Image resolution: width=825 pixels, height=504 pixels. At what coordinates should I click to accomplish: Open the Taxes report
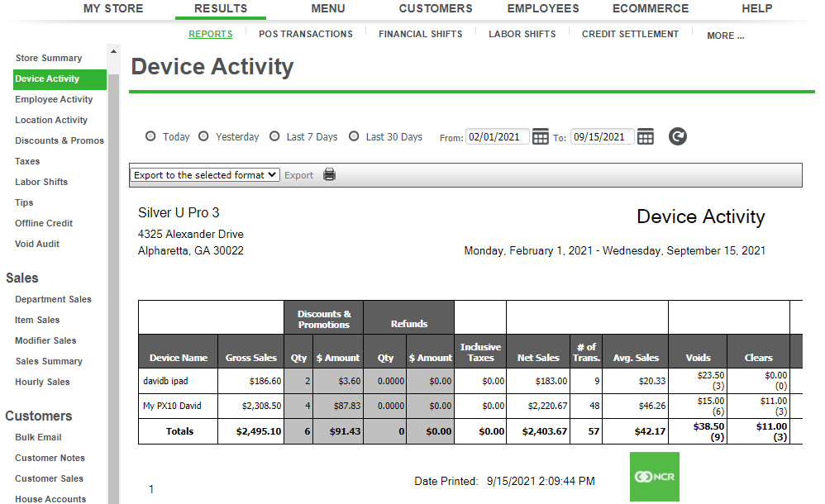27,161
